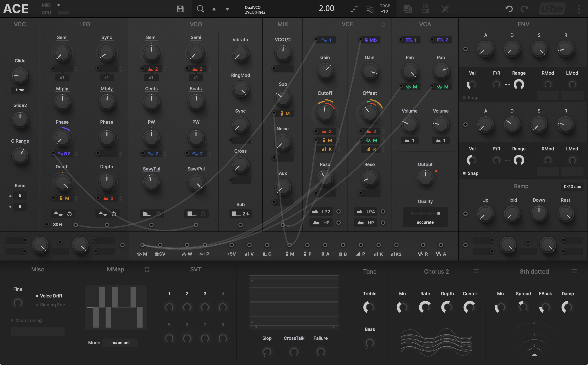Image resolution: width=588 pixels, height=365 pixels.
Task: Select the VCF1 HP output radio
Action: coord(339,223)
